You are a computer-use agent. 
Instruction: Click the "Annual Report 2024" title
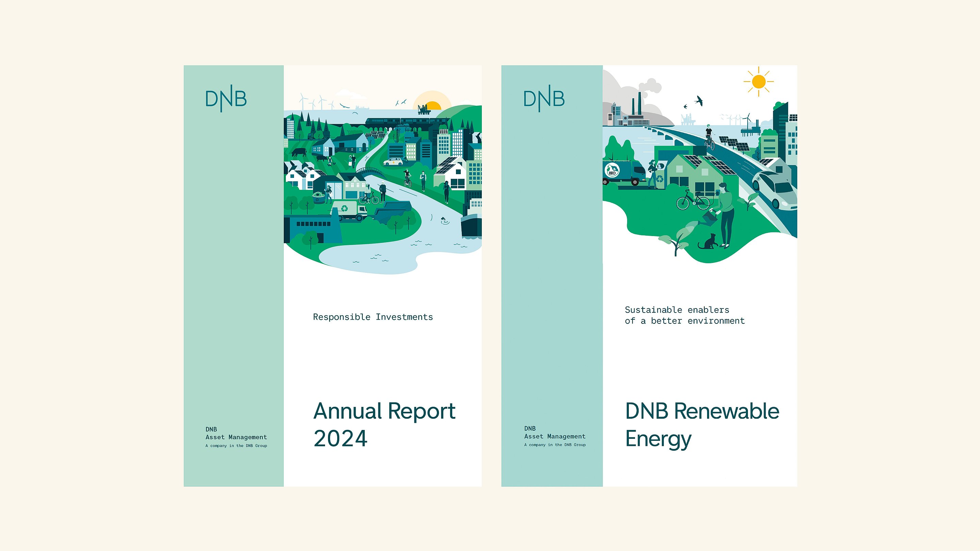click(x=384, y=425)
